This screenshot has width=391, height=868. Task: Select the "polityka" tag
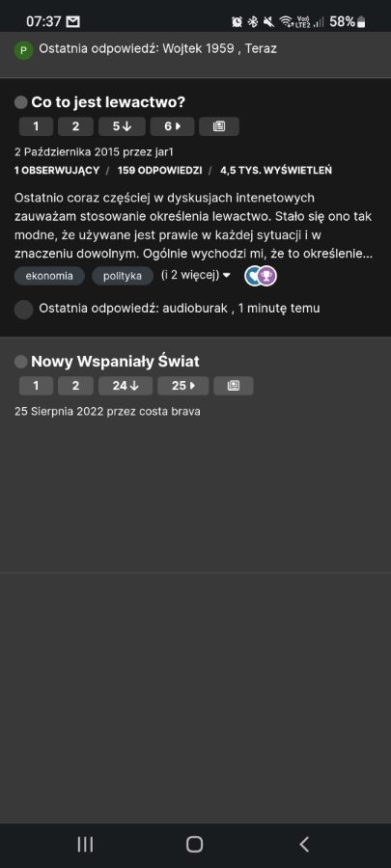tap(123, 276)
